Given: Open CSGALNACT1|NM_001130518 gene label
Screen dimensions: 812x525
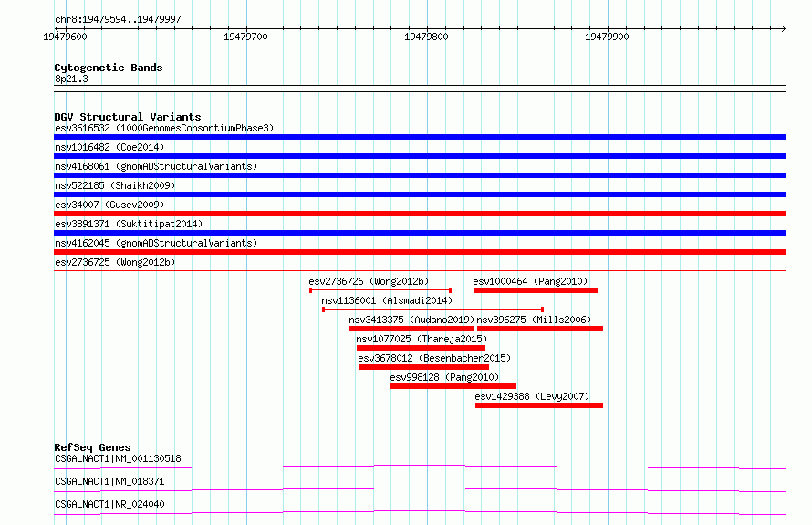Looking at the screenshot, I should tap(118, 458).
